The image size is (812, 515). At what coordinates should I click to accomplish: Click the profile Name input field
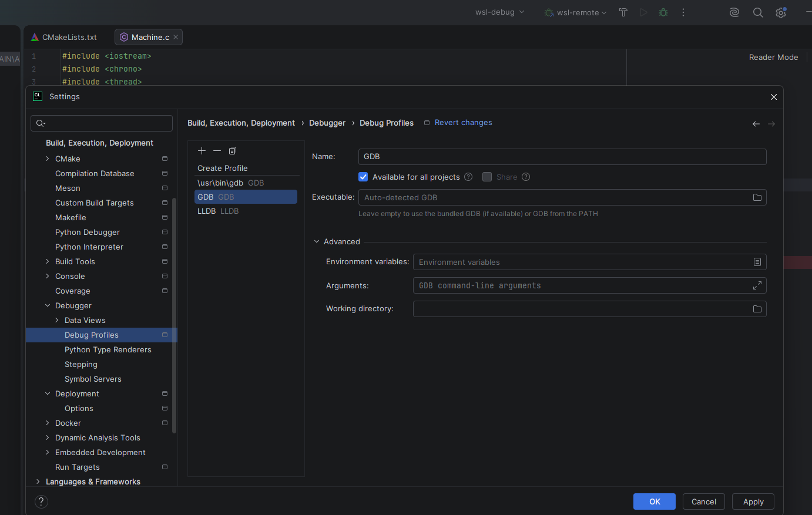[562, 157]
